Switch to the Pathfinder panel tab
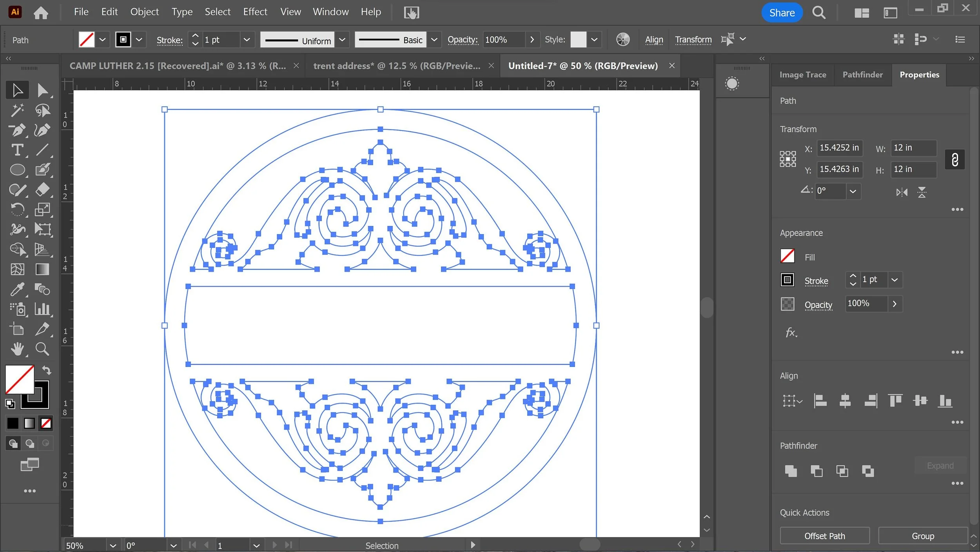This screenshot has height=552, width=980. point(862,75)
